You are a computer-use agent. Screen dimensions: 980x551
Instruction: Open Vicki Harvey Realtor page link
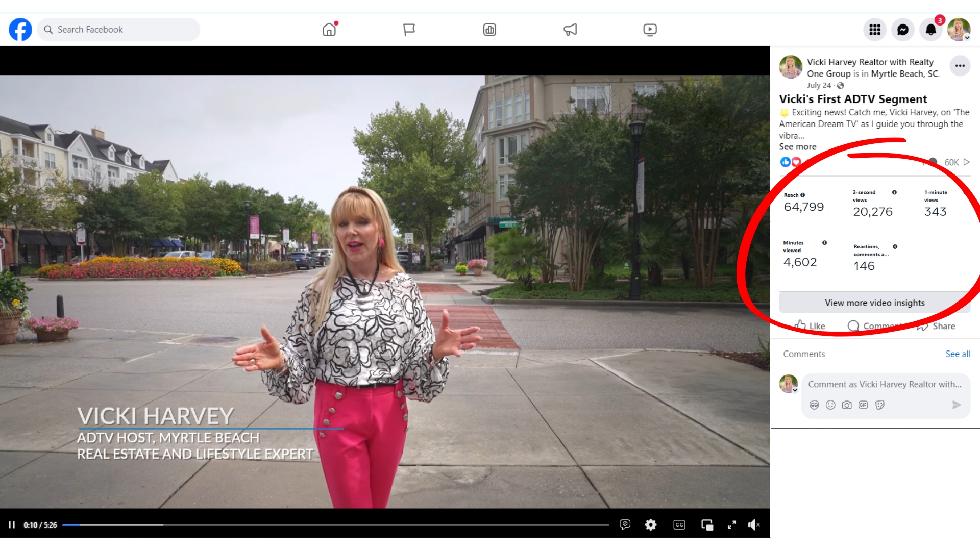point(870,67)
